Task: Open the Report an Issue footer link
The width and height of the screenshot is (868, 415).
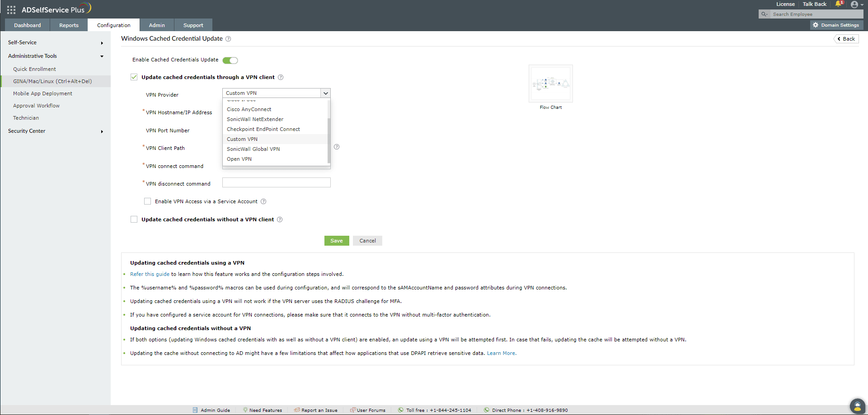Action: [319, 410]
